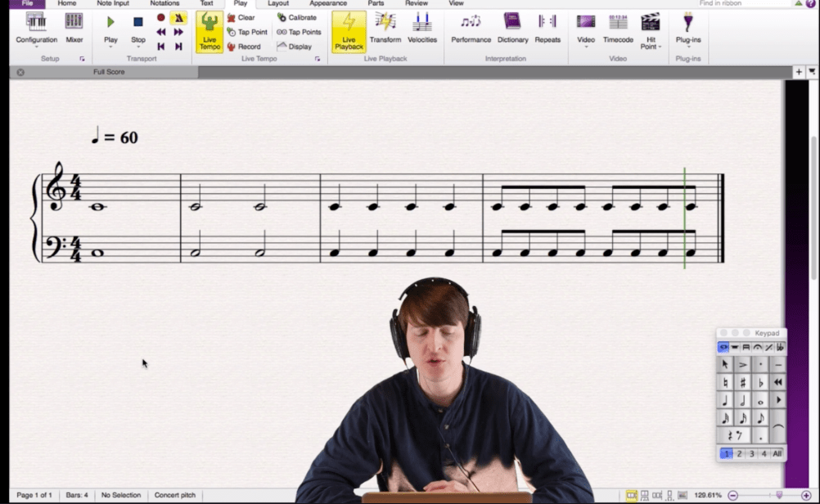Open the Timecode settings
Viewport: 820px width, 504px height.
(x=618, y=28)
